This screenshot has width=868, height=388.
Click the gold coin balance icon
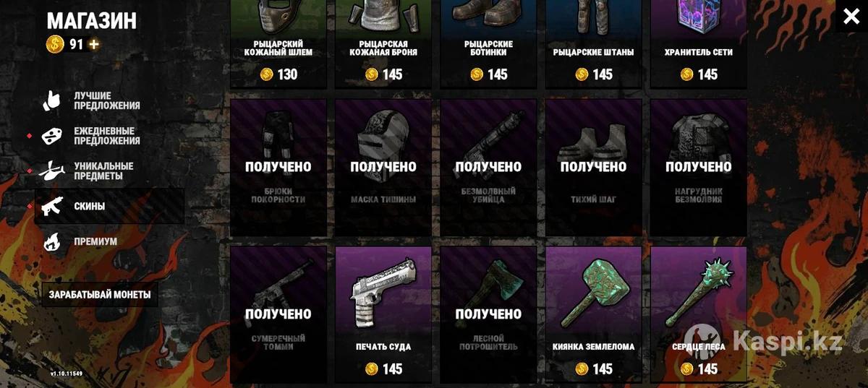56,44
